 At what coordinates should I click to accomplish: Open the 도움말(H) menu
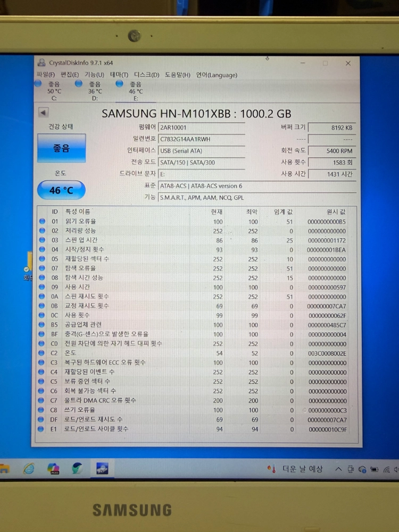[178, 74]
